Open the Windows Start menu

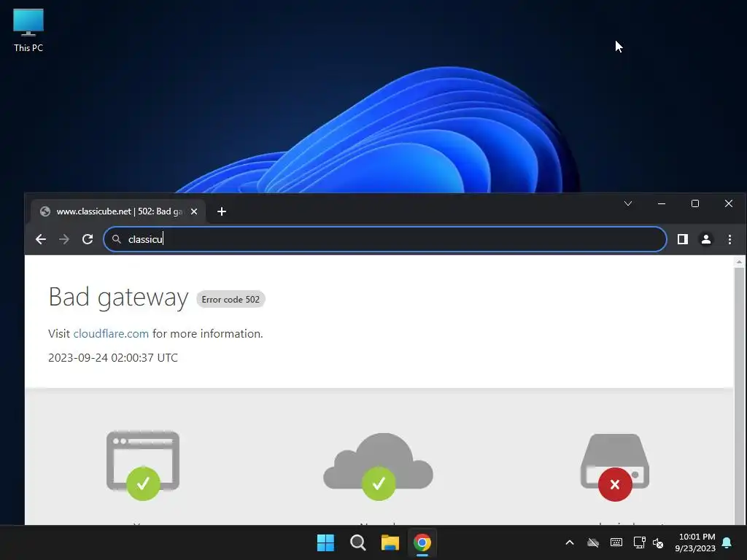click(326, 542)
